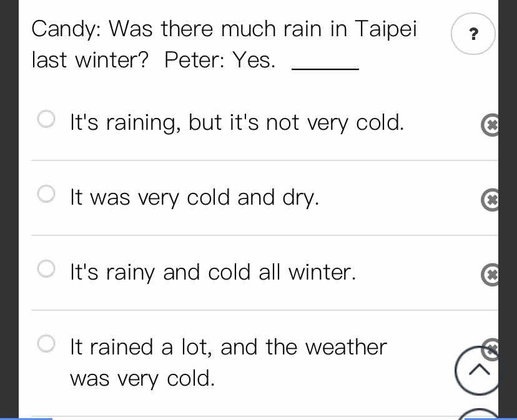517x420 pixels.
Task: Click the answer text "It was very cold and dry."
Action: pyautogui.click(x=194, y=198)
